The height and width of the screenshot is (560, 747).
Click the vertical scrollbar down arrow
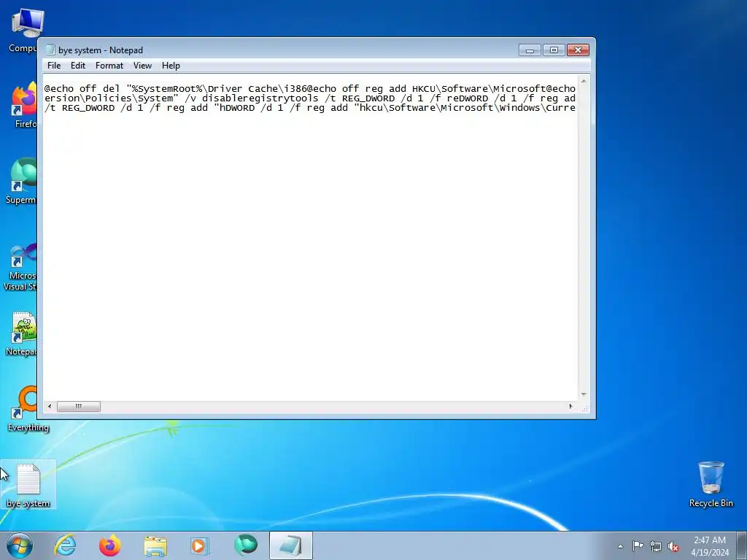584,394
